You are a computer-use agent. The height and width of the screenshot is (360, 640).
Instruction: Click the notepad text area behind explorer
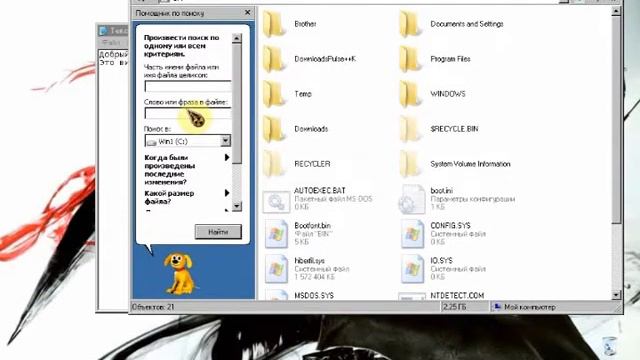pos(113,180)
